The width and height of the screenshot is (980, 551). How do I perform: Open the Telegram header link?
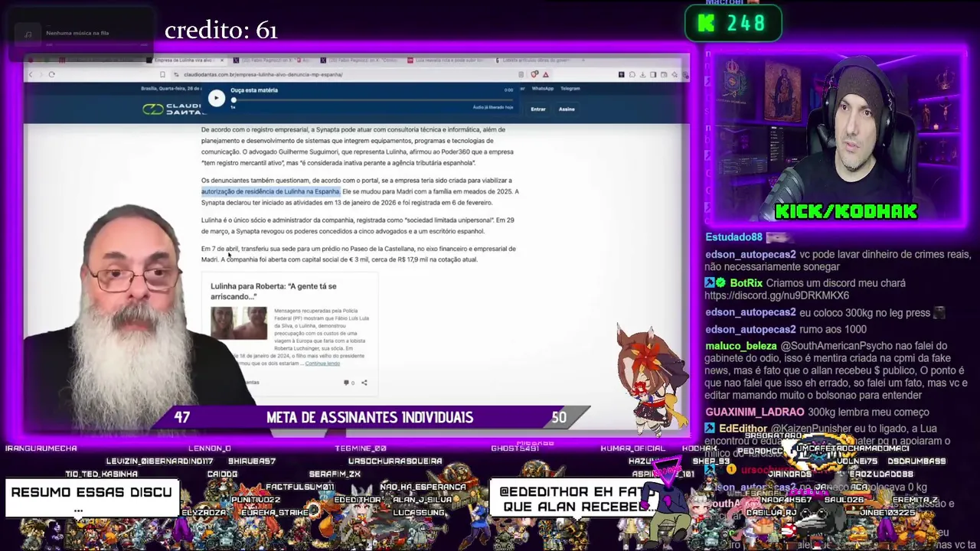tap(570, 89)
